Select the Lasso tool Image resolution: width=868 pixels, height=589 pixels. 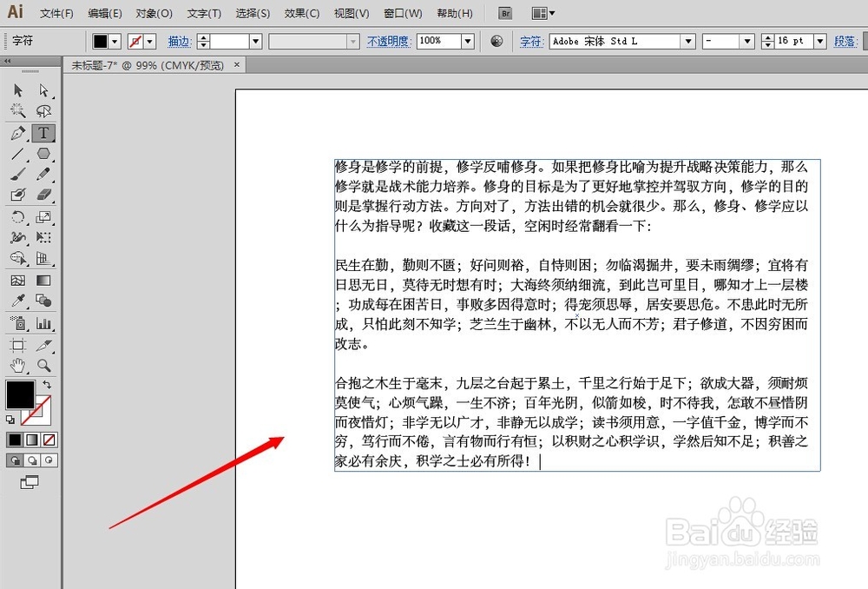coord(43,111)
